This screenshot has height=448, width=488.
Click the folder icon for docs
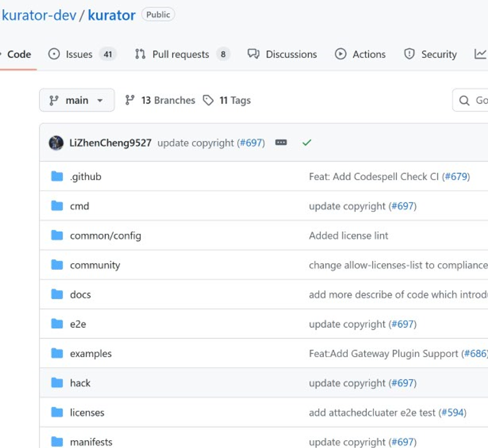point(57,294)
